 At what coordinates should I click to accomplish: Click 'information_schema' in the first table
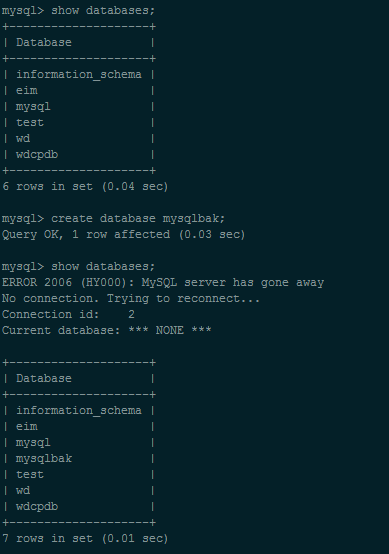pos(79,75)
